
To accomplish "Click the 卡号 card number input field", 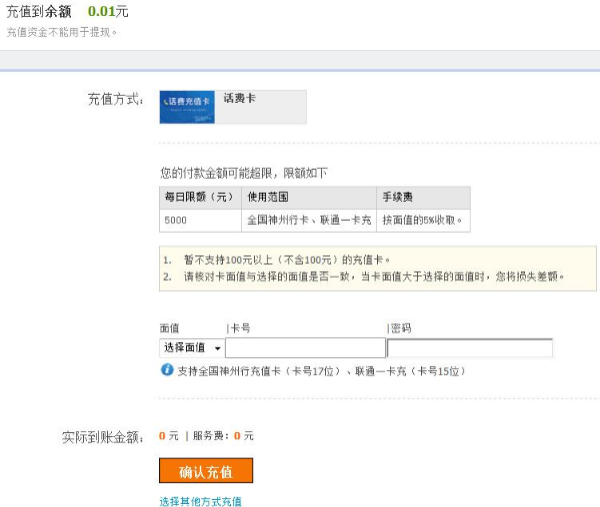I will (x=305, y=348).
